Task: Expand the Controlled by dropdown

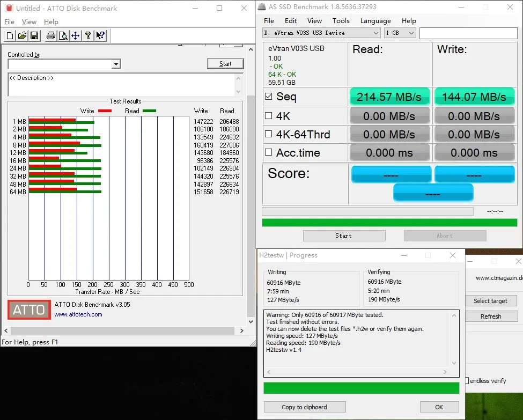Action: [116, 64]
